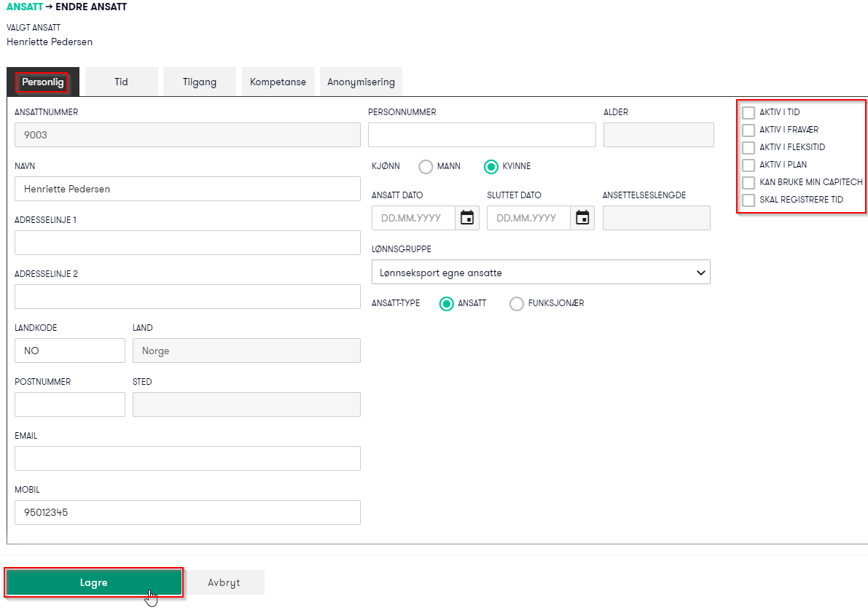Choose Ansatt as employee type
The height and width of the screenshot is (610, 868).
(x=446, y=304)
